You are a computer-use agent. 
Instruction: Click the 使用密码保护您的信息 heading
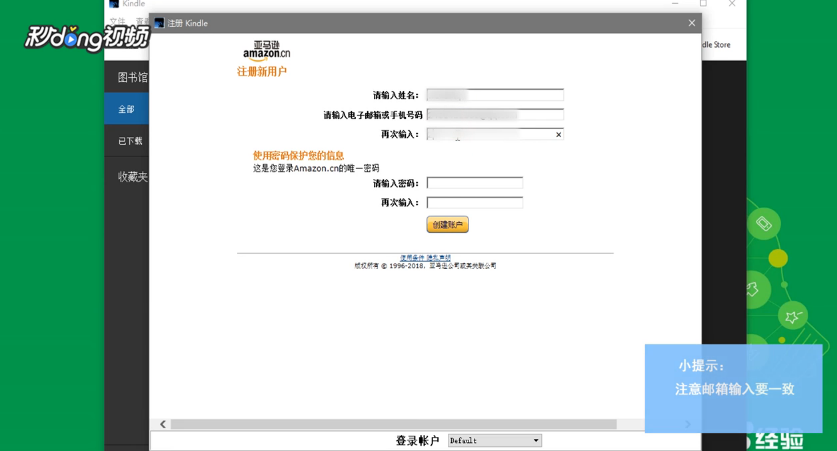(x=298, y=155)
